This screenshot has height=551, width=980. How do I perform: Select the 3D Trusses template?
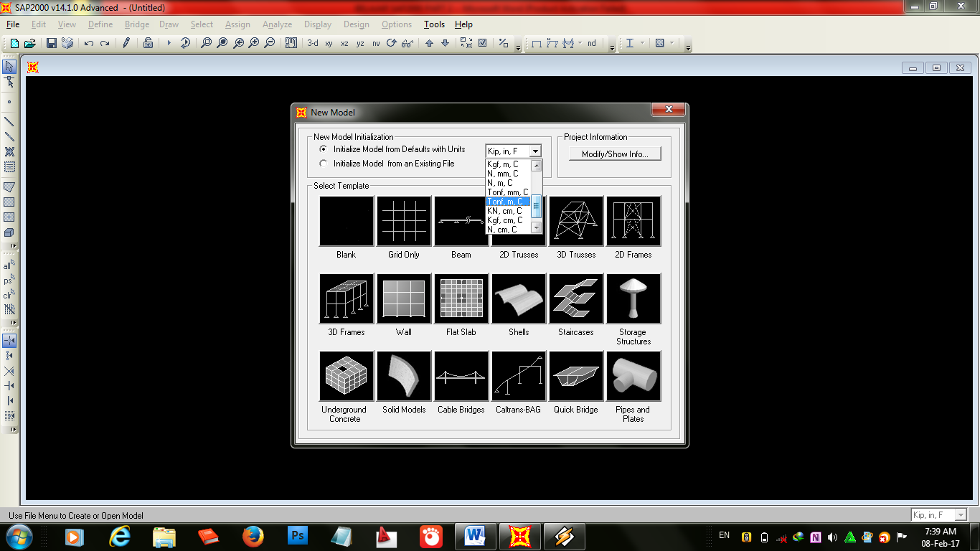tap(576, 221)
